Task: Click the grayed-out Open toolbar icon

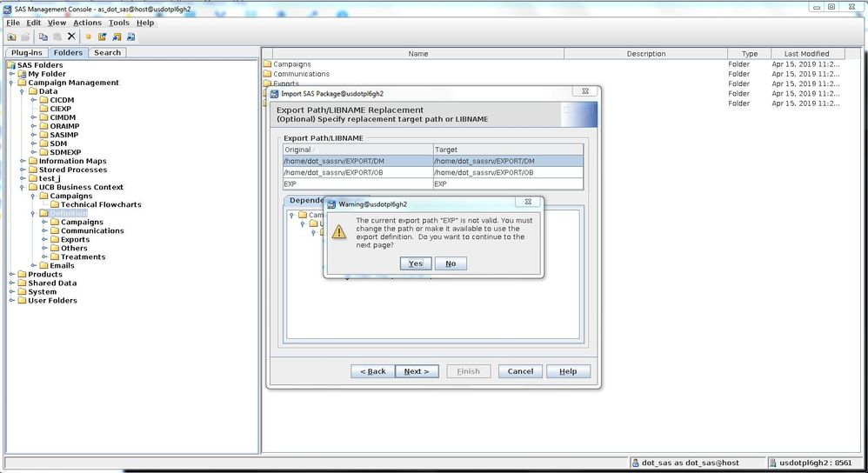Action: [x=25, y=37]
